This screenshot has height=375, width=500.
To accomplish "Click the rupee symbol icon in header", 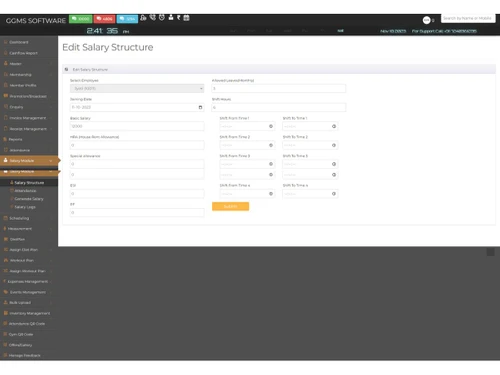I will tap(179, 17).
